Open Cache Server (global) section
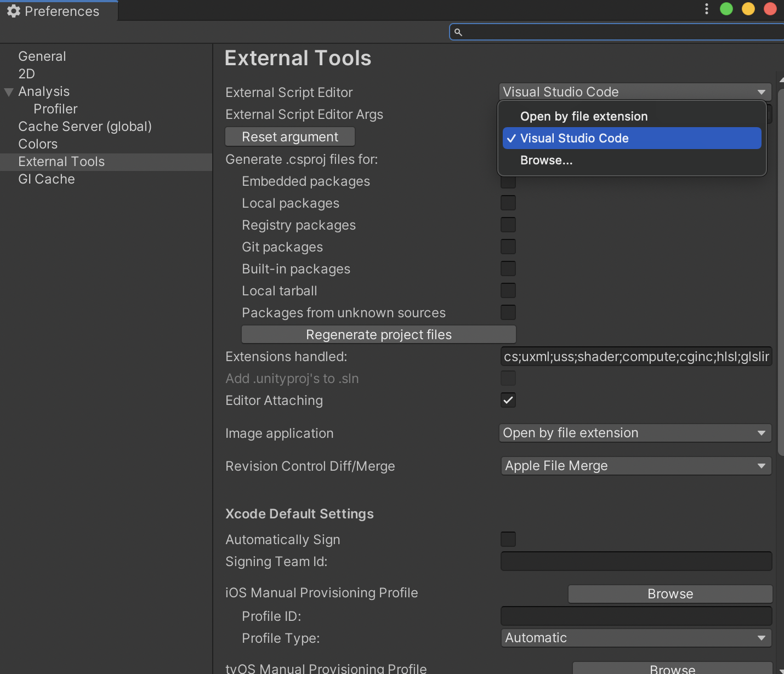 (x=85, y=127)
